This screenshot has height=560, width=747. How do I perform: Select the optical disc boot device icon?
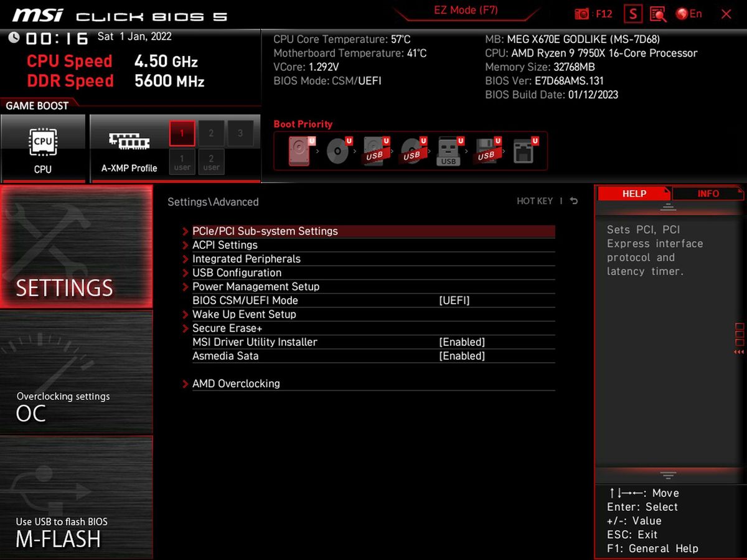338,151
